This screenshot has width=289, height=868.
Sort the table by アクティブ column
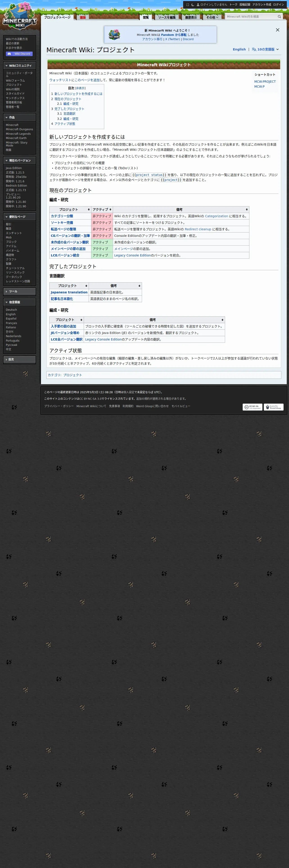[x=102, y=210]
